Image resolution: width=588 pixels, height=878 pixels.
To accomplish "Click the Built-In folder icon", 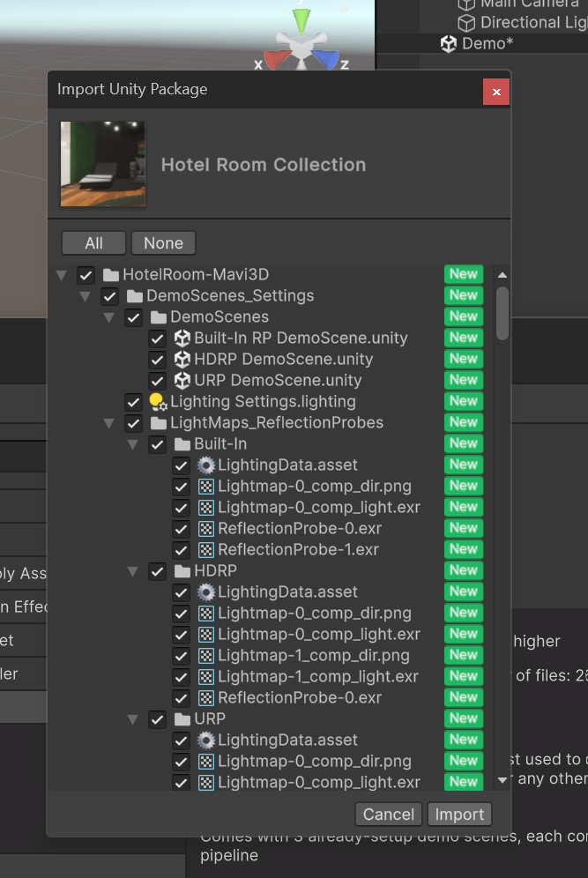I will (182, 444).
